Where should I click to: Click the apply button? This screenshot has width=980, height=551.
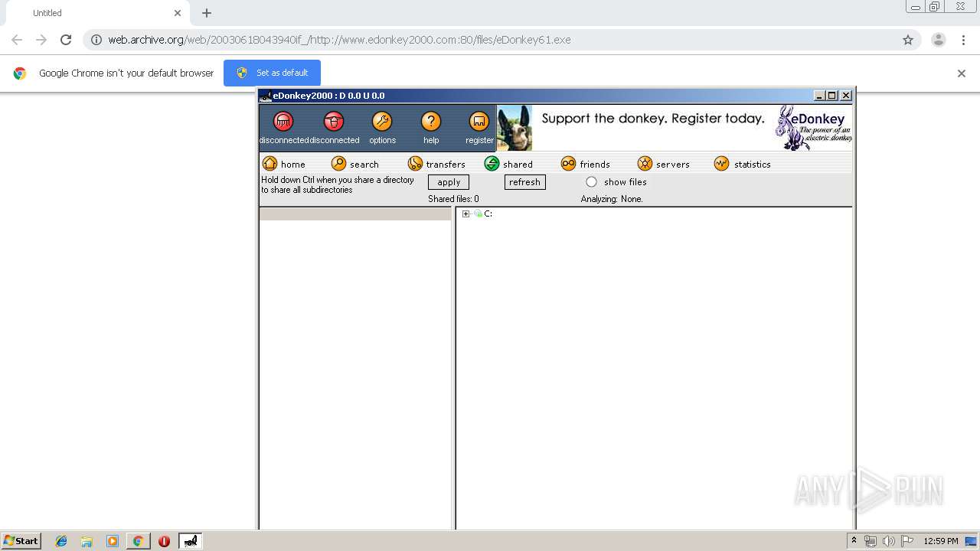[449, 182]
